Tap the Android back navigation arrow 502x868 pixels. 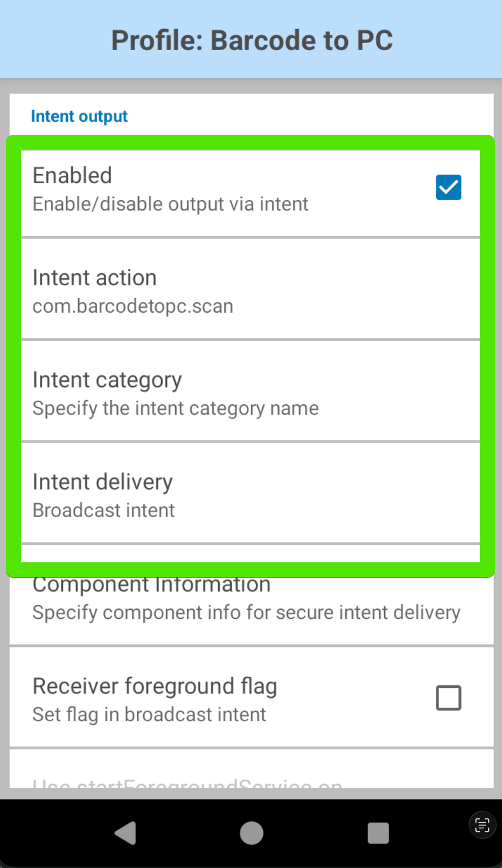126,833
